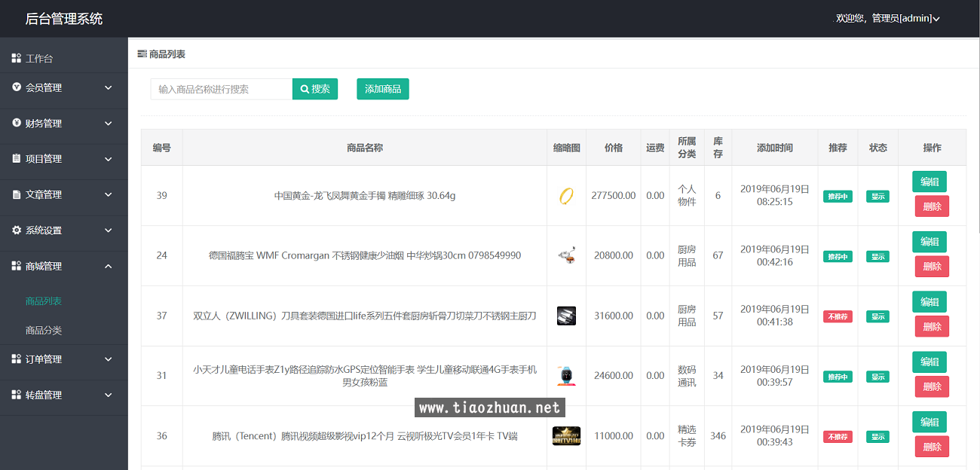
Task: Click the 转盘管理 sidebar icon
Action: 17,395
